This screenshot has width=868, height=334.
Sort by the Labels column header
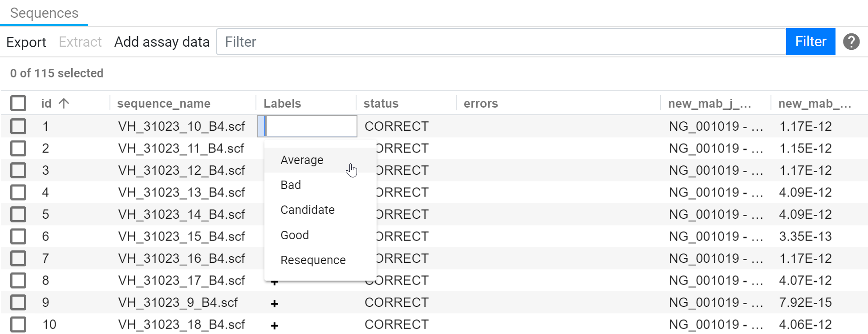[282, 103]
